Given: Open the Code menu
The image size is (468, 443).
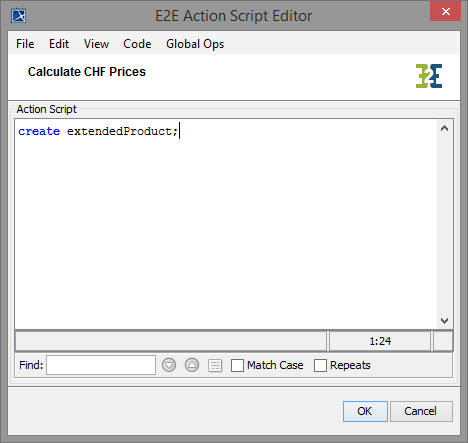Looking at the screenshot, I should click(x=137, y=44).
